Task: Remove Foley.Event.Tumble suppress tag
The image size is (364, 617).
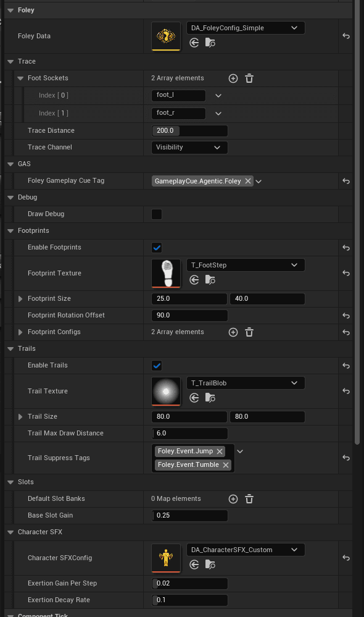Action: [226, 464]
